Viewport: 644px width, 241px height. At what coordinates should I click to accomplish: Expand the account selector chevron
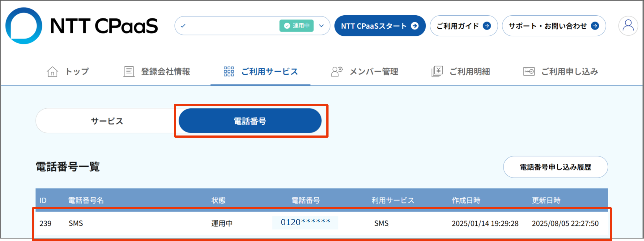click(x=322, y=26)
